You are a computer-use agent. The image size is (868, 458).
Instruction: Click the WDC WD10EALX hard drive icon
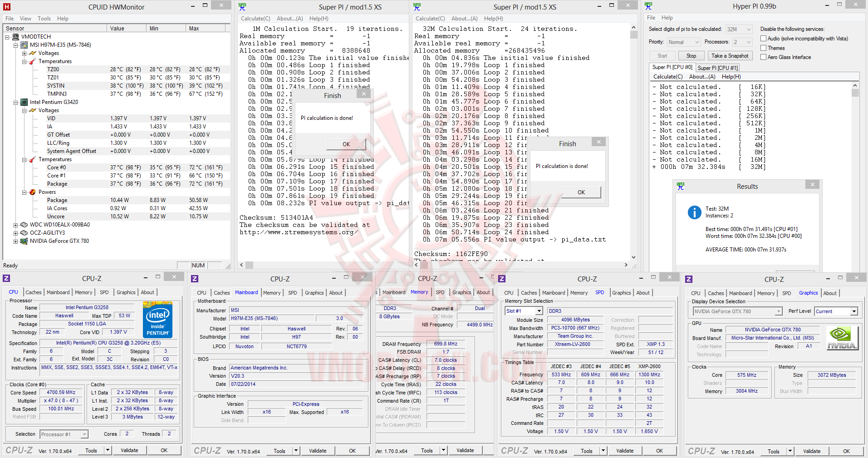pos(25,225)
